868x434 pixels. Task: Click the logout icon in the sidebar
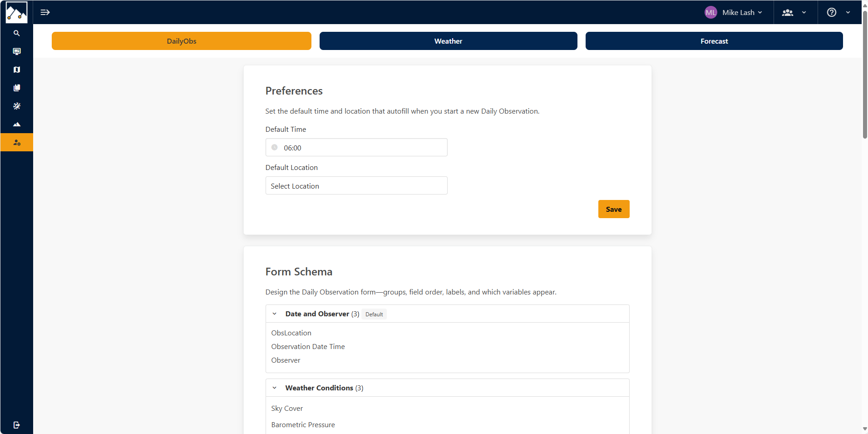[17, 425]
